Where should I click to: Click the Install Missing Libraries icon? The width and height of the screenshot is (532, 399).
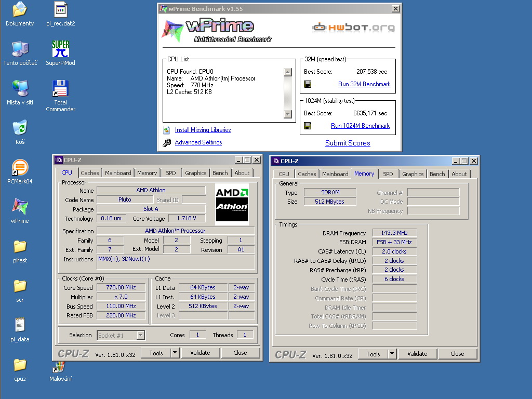pyautogui.click(x=167, y=130)
